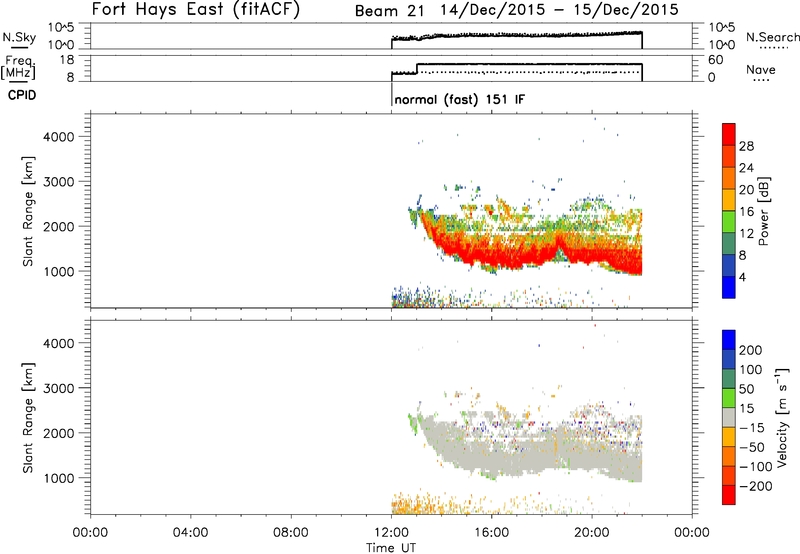Click the '08:00' time tick label
800x554 pixels.
click(x=291, y=533)
